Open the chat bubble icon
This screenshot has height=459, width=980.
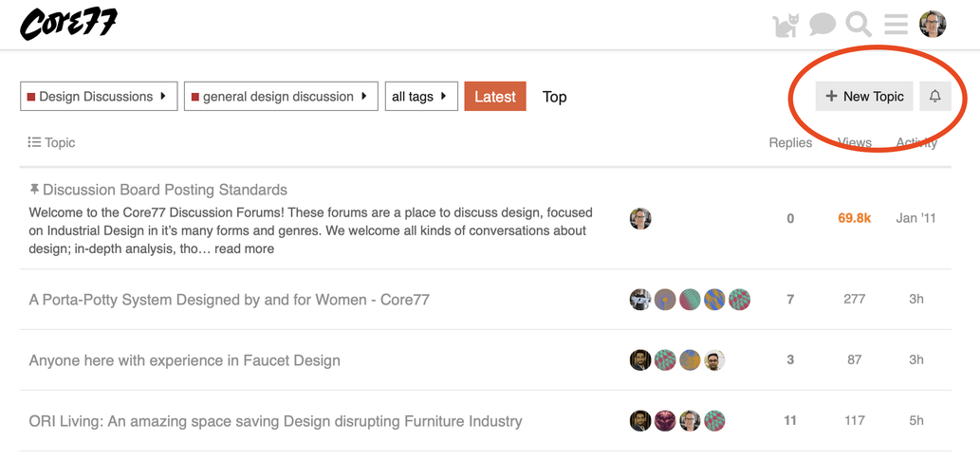click(x=823, y=25)
